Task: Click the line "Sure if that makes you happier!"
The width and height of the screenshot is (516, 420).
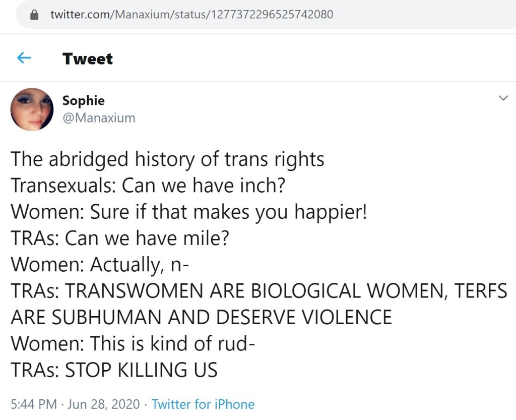Action: pyautogui.click(x=228, y=212)
